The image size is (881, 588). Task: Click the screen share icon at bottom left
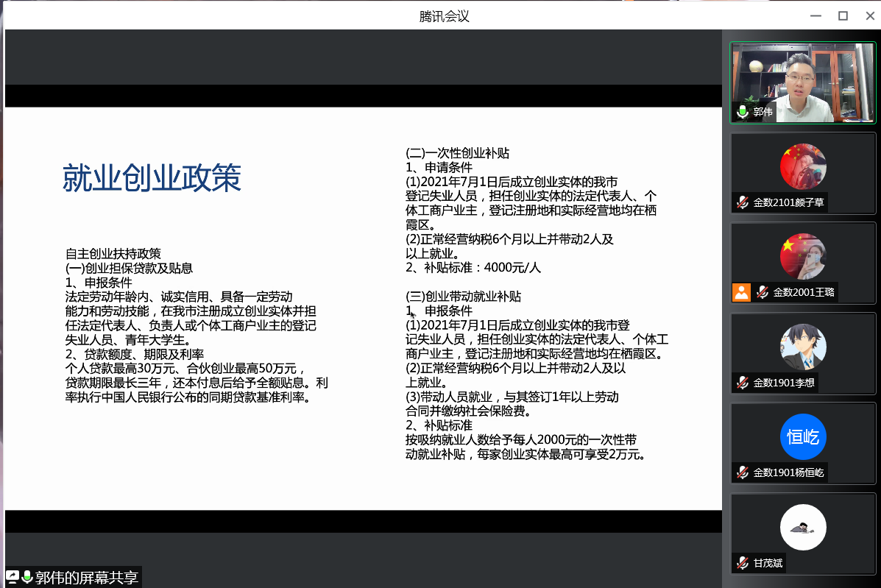pyautogui.click(x=13, y=577)
